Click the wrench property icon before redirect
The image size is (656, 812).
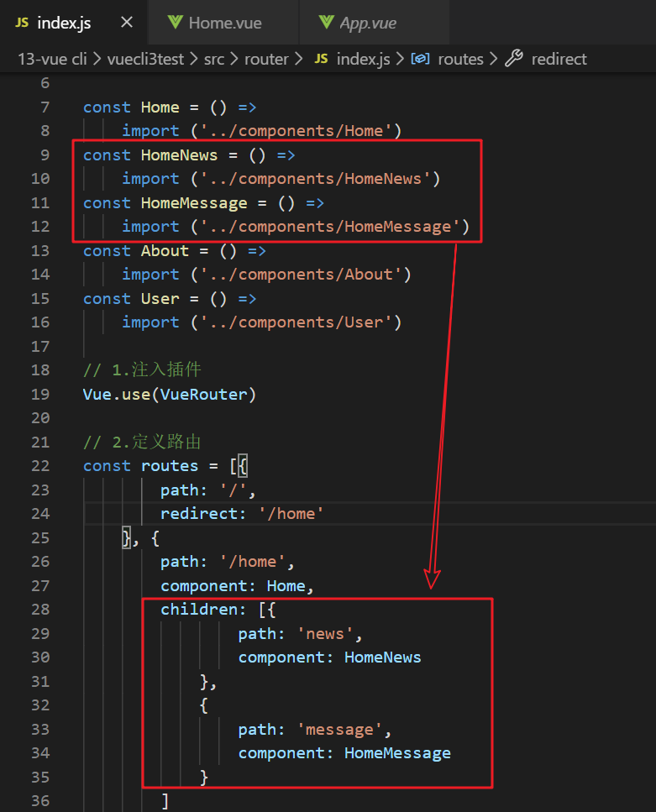[514, 58]
